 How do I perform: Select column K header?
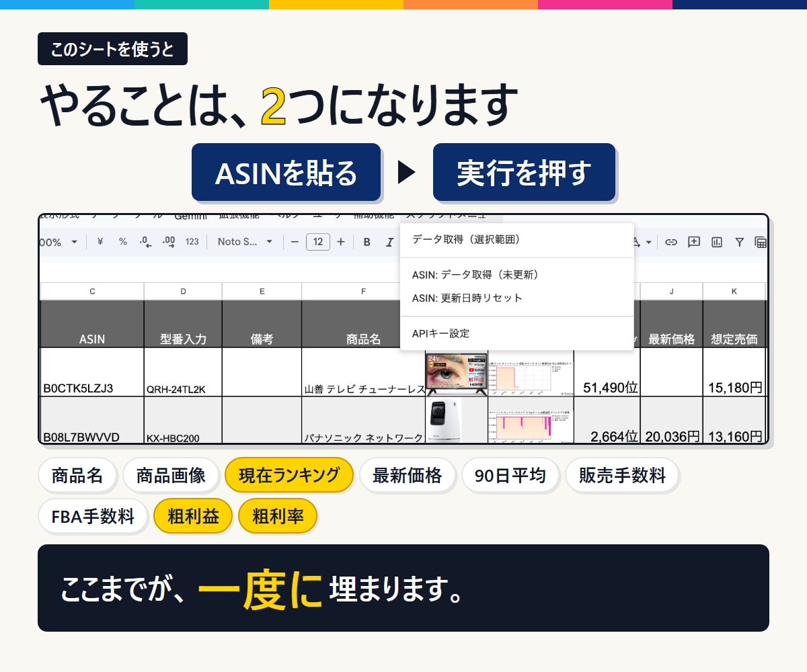[734, 291]
